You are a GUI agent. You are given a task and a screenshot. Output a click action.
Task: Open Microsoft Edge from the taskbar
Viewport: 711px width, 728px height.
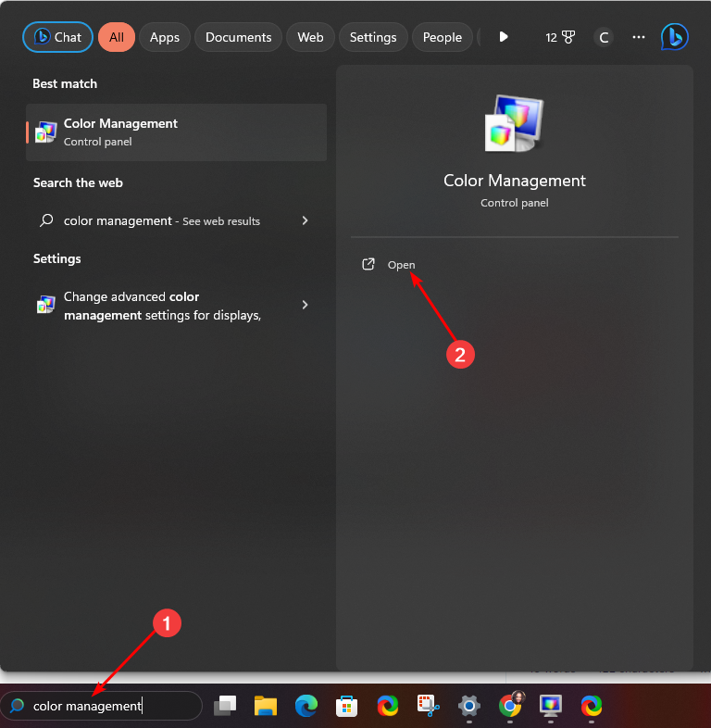click(x=306, y=707)
